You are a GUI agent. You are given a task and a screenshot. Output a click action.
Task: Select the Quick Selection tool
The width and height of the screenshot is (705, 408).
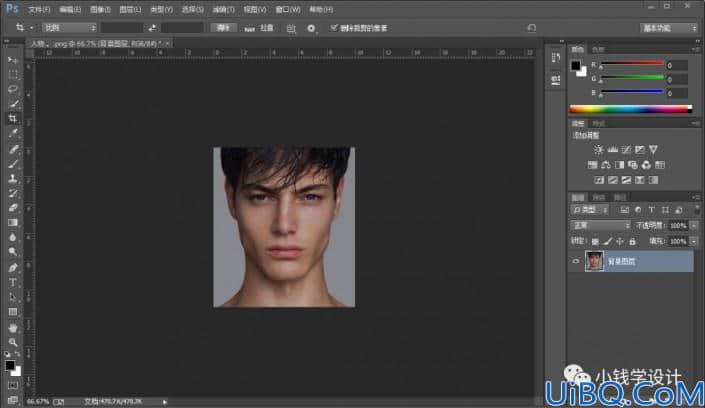13,104
